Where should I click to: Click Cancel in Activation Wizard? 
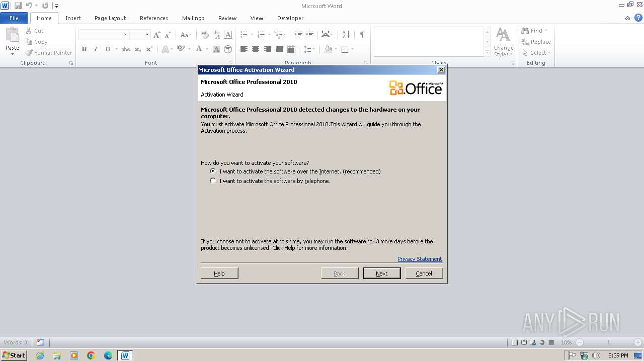click(x=424, y=273)
